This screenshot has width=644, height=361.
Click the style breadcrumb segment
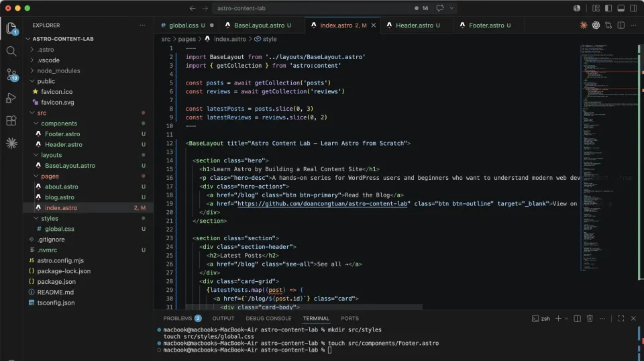click(x=270, y=39)
